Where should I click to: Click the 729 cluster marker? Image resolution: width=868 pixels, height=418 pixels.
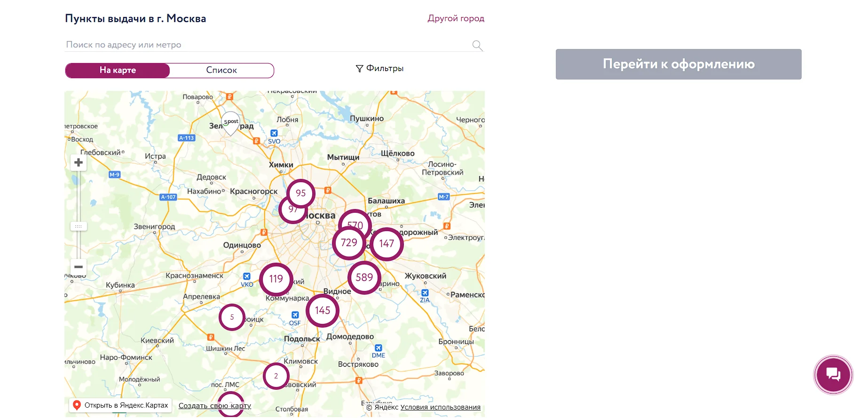[x=349, y=243]
